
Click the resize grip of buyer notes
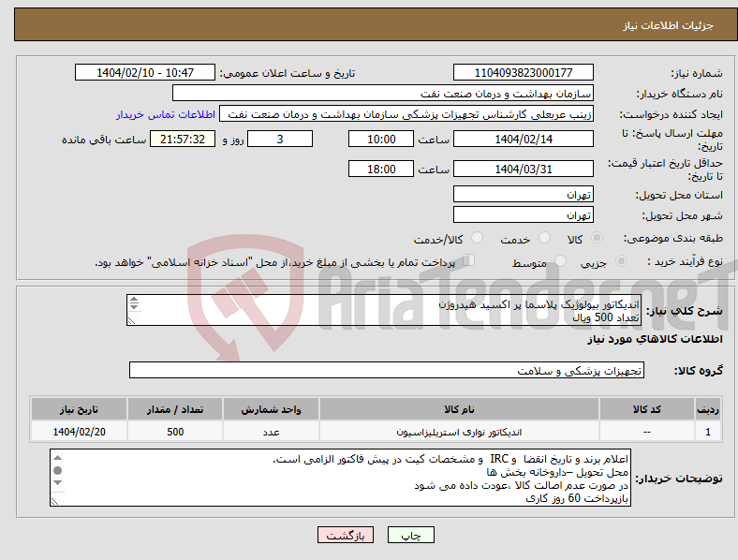pos(54,502)
